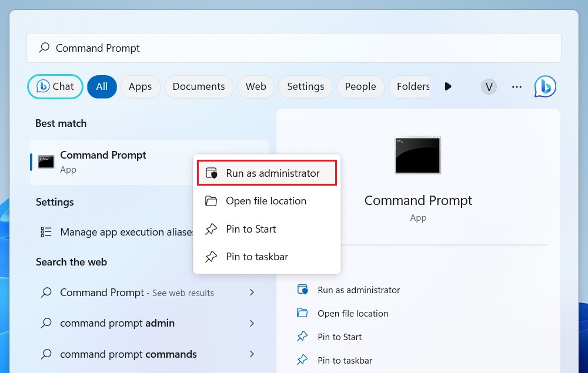This screenshot has width=588, height=373.
Task: Click the shield icon beside context menu Run as administrator
Action: [212, 173]
